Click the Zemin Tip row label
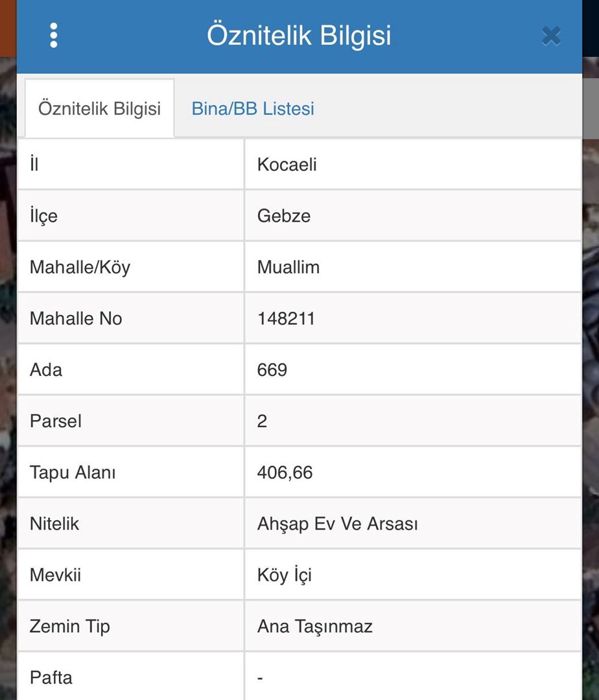 click(70, 626)
